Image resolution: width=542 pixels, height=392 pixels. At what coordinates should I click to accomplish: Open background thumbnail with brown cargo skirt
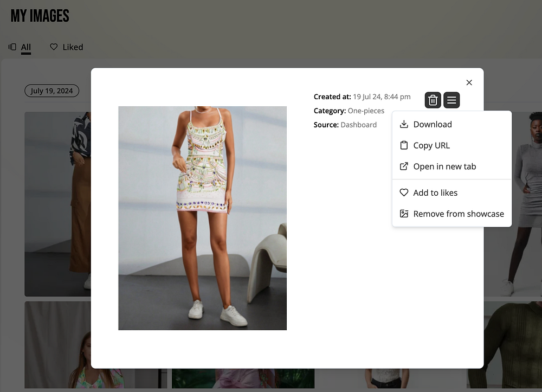(x=58, y=204)
